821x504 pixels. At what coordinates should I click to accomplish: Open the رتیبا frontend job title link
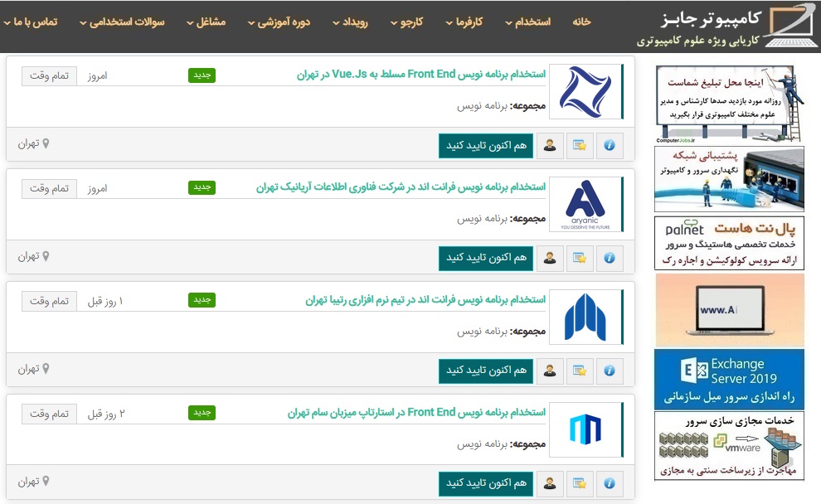(425, 300)
